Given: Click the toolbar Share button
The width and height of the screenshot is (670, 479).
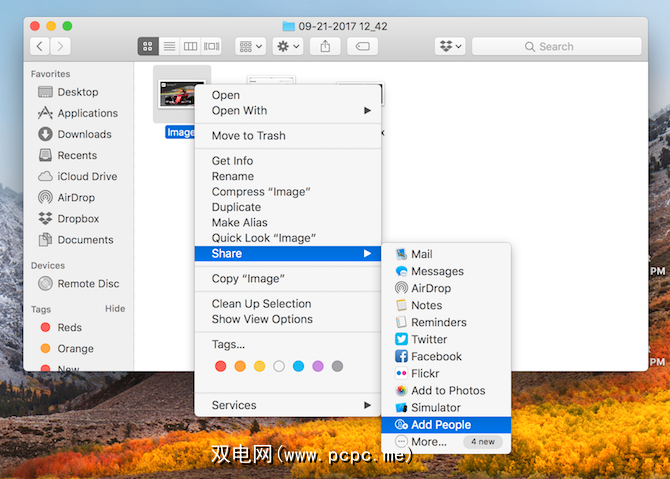Looking at the screenshot, I should click(x=325, y=46).
